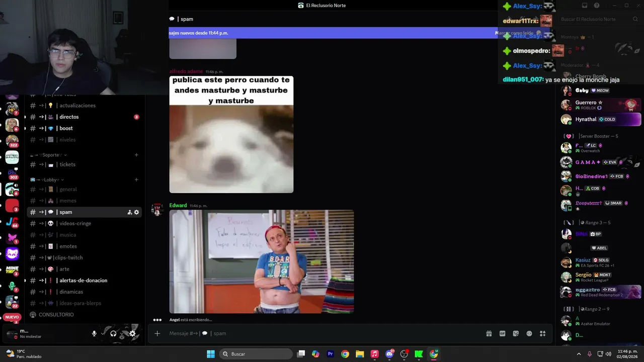The image size is (644, 362).
Task: Show hidden system tray icons
Action: [579, 354]
